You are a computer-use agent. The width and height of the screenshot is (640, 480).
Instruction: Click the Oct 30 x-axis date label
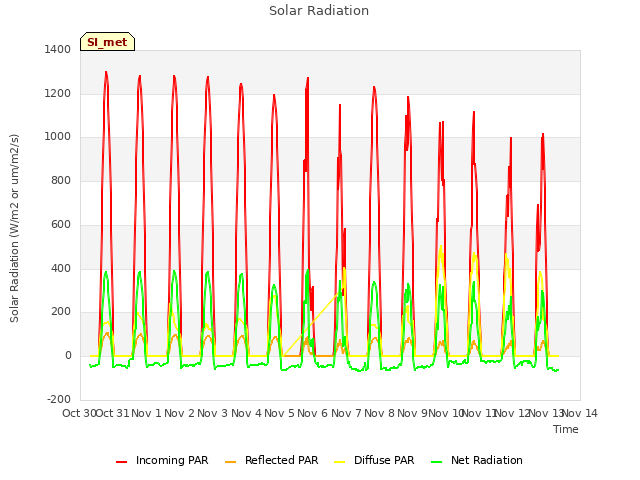79,413
